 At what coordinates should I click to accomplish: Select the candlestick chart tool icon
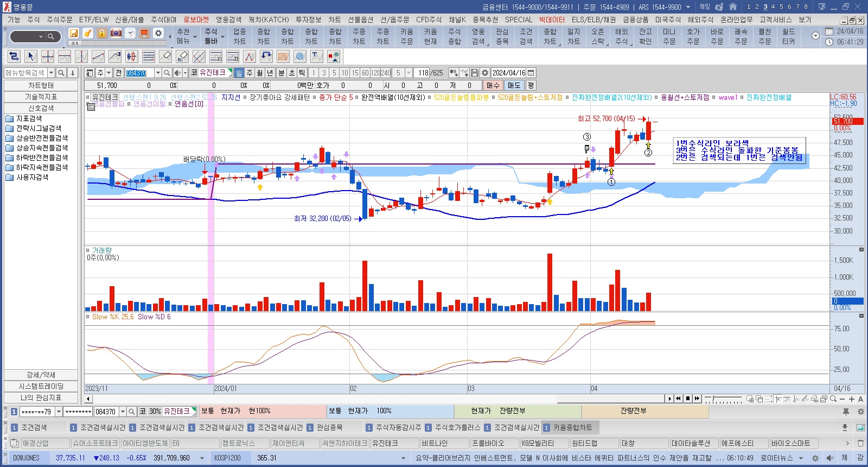132,56
